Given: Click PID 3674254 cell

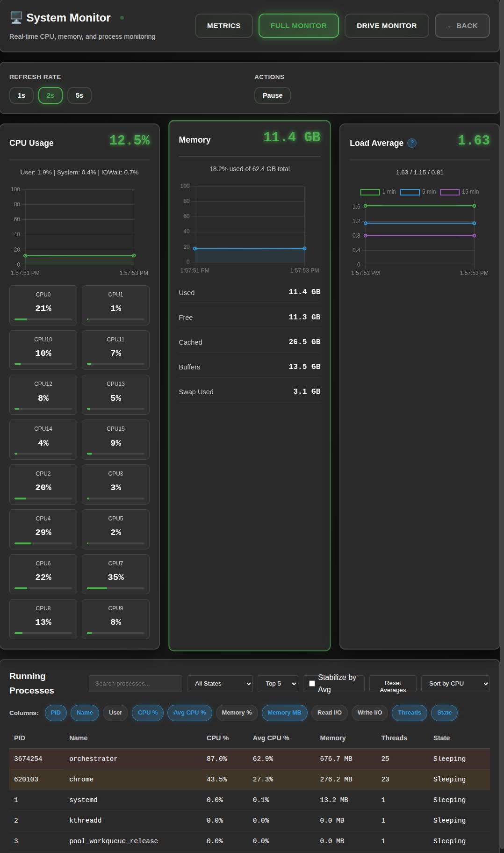Looking at the screenshot, I should 28,759.
